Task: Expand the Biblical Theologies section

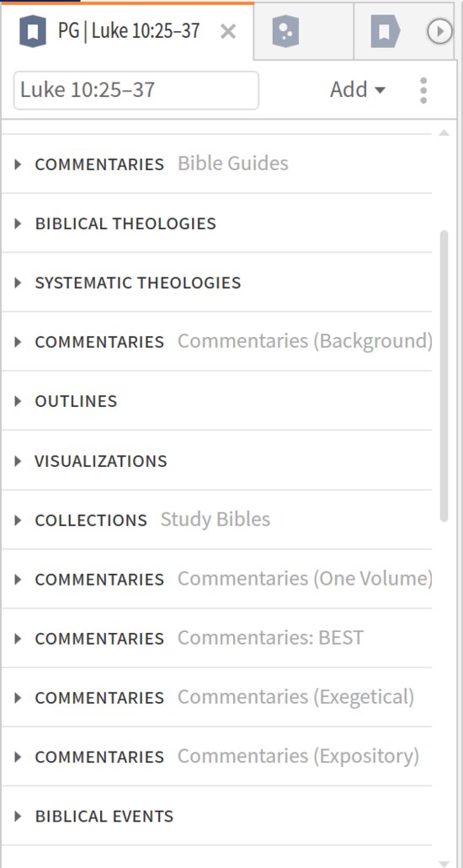Action: point(217,223)
